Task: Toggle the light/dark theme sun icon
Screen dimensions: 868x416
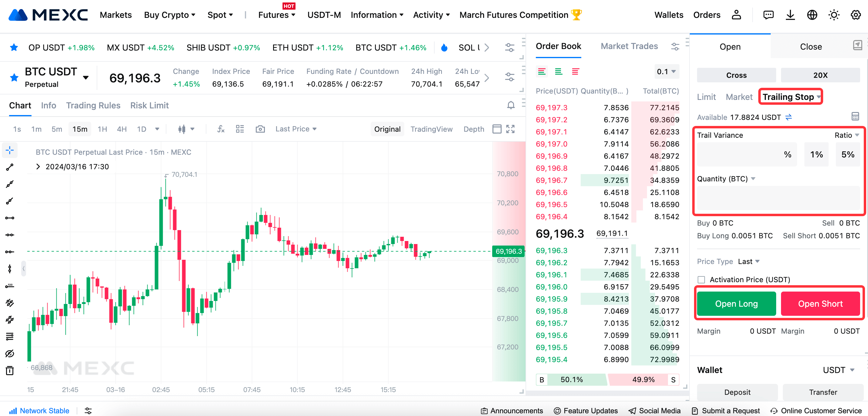Action: pos(834,15)
